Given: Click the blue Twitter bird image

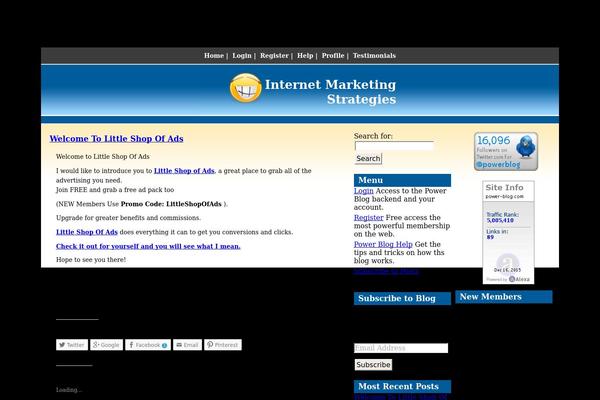Looking at the screenshot, I should [x=525, y=146].
